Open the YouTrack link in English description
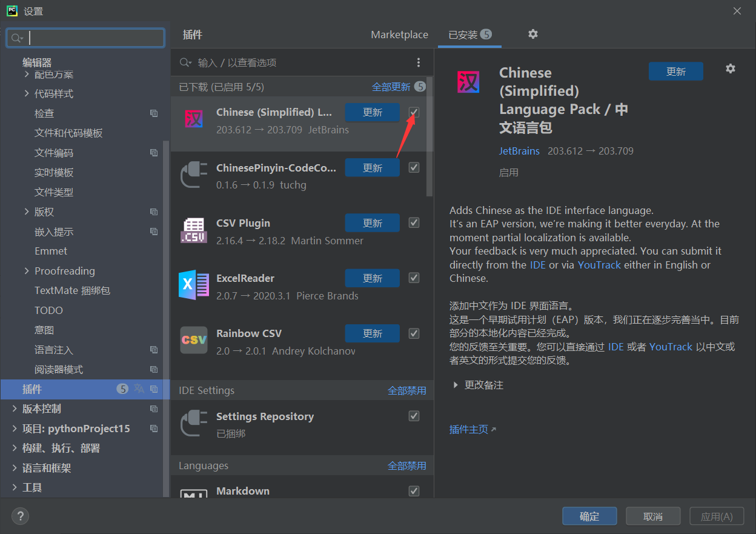Screen dimensions: 756x534 (599, 265)
